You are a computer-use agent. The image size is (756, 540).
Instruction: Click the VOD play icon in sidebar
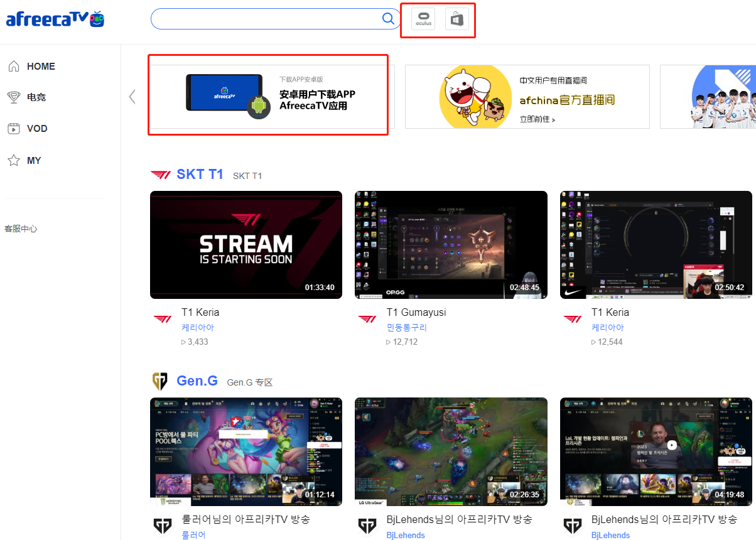(14, 129)
